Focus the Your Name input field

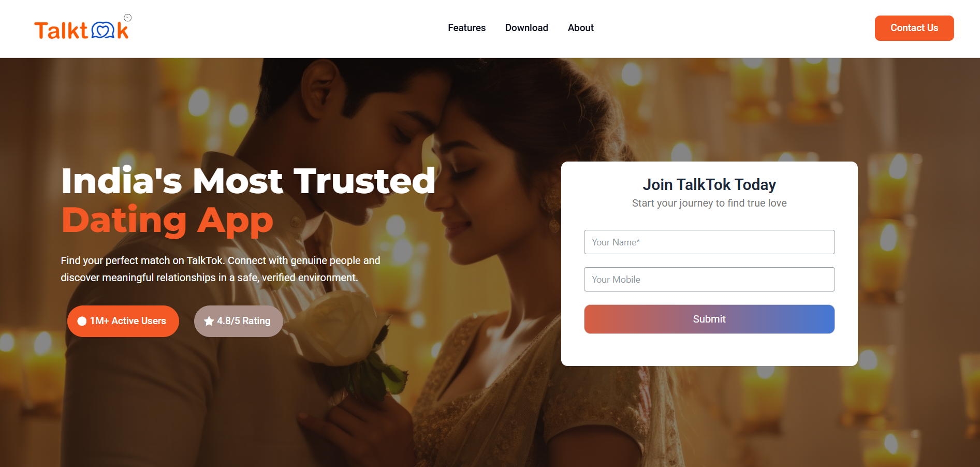[709, 242]
